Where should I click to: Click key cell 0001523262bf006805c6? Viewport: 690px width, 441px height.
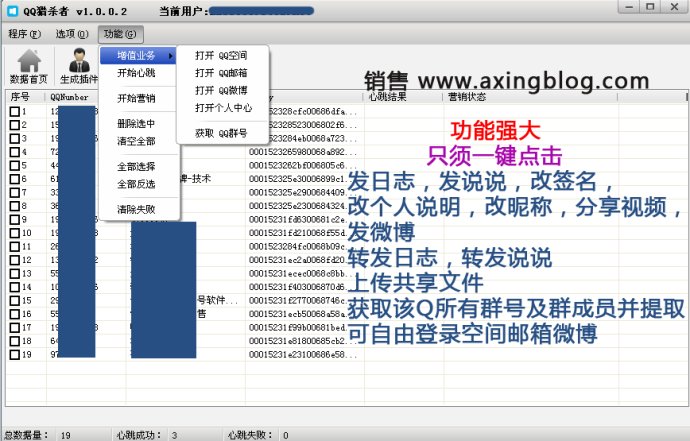(303, 165)
